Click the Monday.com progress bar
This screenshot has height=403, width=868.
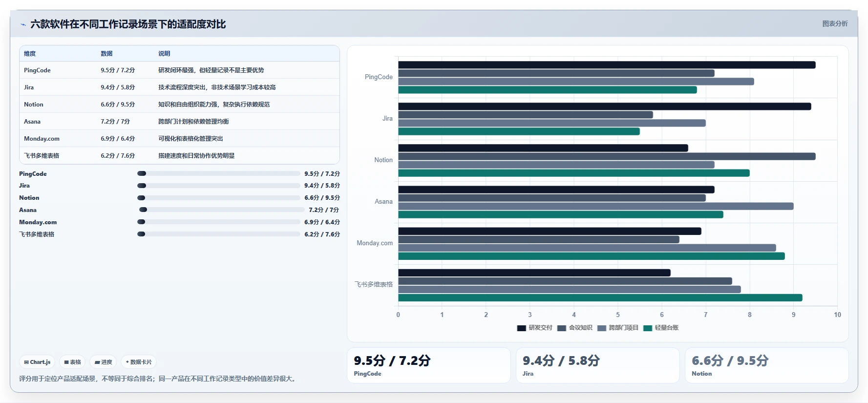[218, 222]
